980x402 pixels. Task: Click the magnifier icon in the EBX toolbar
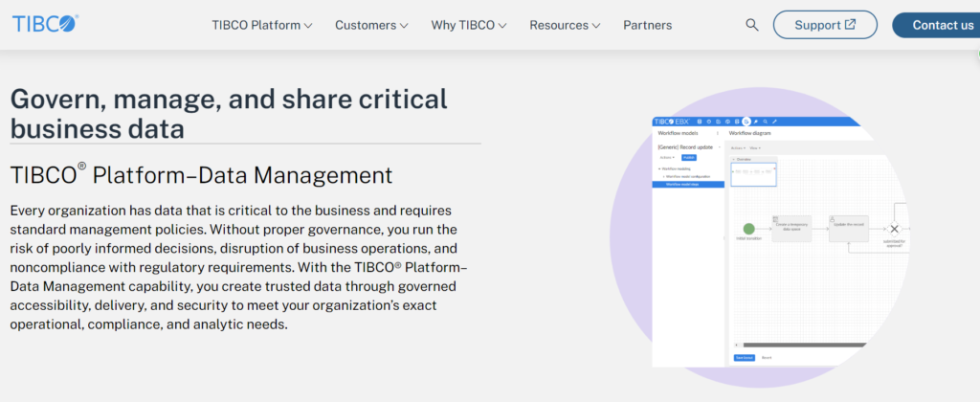coord(765,122)
